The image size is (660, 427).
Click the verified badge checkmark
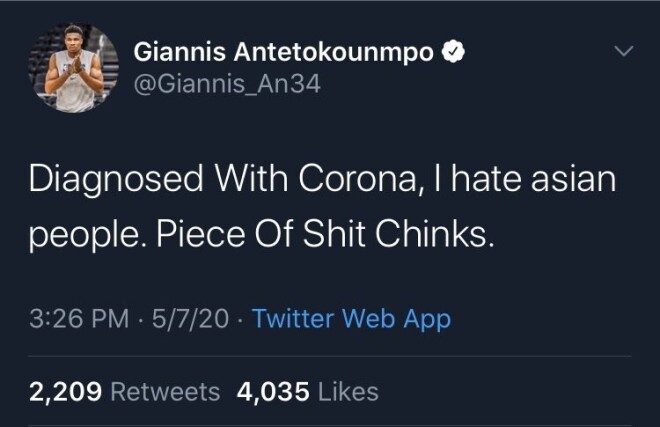452,52
